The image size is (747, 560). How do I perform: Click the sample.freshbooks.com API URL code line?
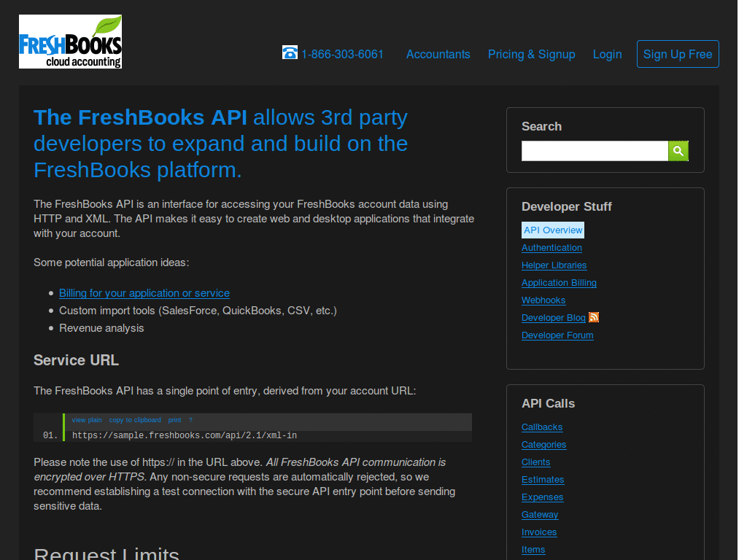click(x=185, y=435)
